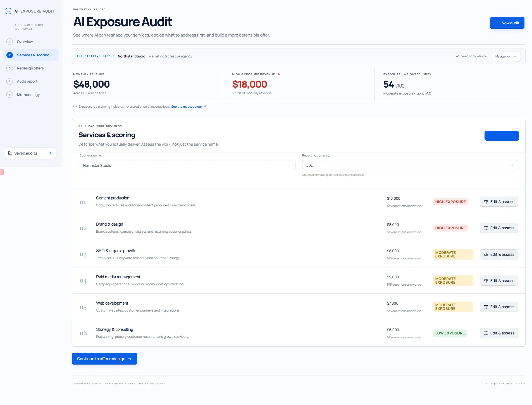Viewport: 532px width, 405px height.
Task: Click the Saved on this device status
Action: tap(471, 56)
